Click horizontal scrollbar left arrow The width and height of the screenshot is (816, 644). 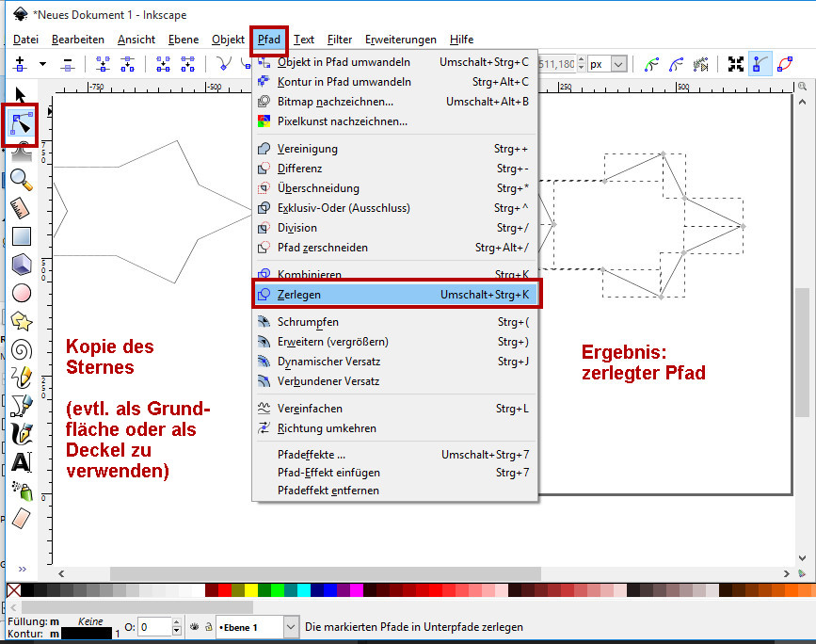click(x=61, y=573)
